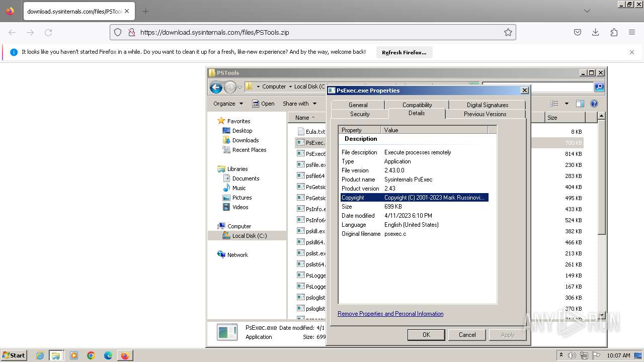
Task: Open the Explorer Help question mark icon
Action: click(x=594, y=104)
